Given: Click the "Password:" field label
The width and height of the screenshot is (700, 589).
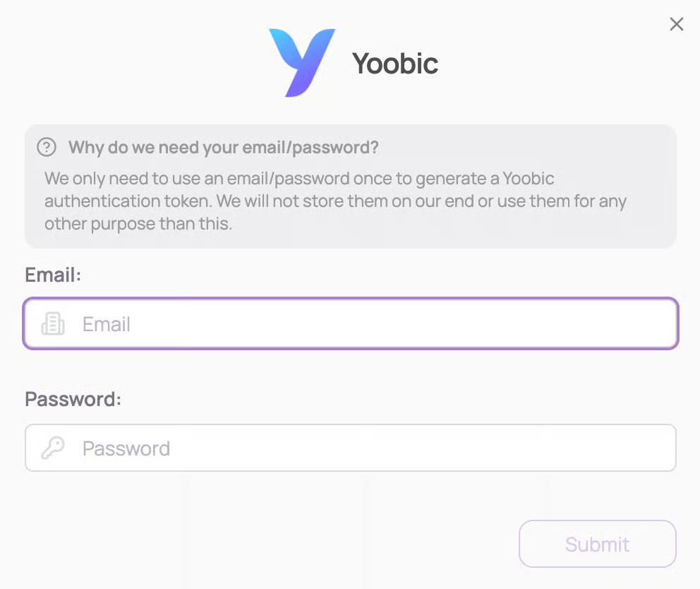Looking at the screenshot, I should click(73, 399).
